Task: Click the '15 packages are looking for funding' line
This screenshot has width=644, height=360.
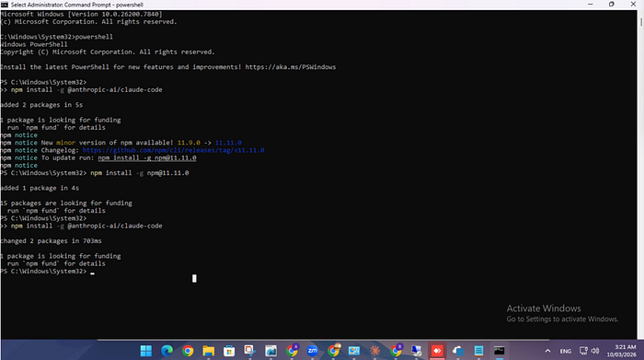Action: tap(66, 203)
